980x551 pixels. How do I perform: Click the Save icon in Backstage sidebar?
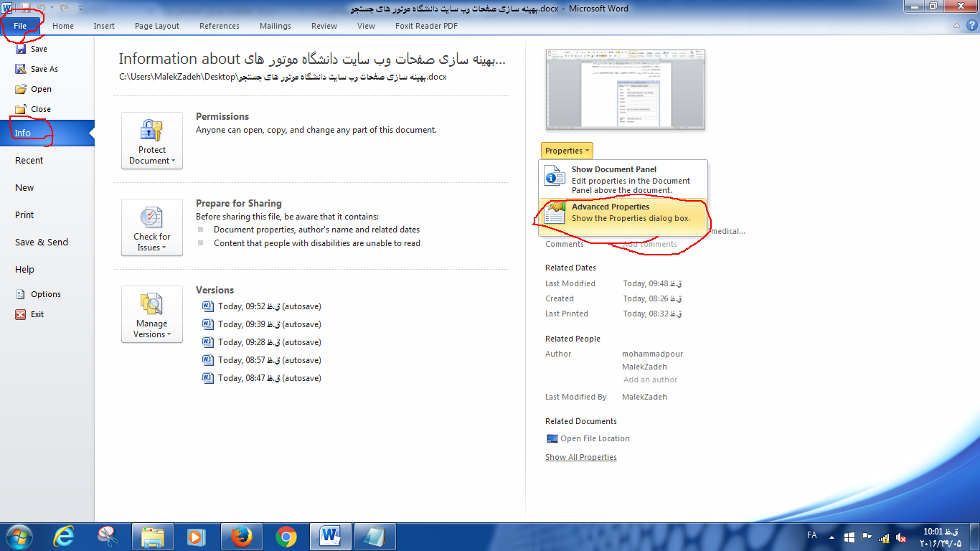(21, 49)
